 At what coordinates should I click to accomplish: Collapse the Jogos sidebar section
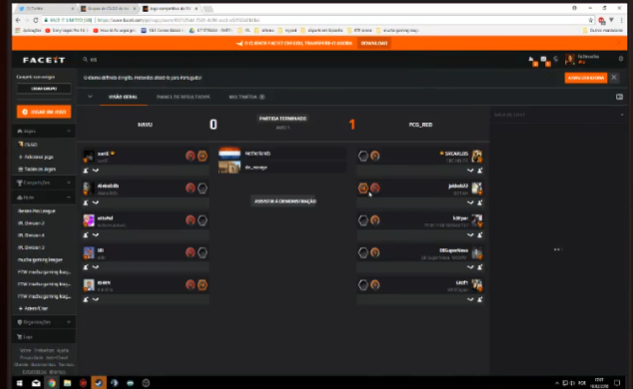[x=69, y=131]
